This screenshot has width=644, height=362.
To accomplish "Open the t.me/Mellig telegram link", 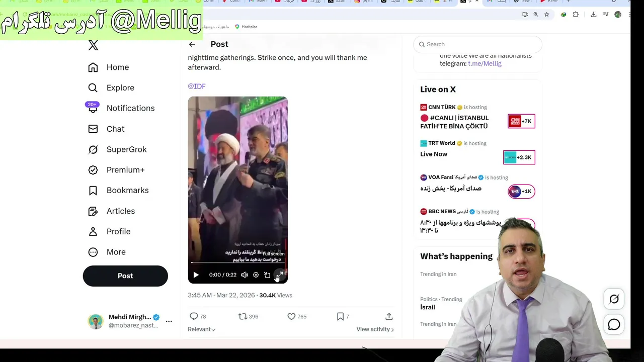I will [x=485, y=63].
